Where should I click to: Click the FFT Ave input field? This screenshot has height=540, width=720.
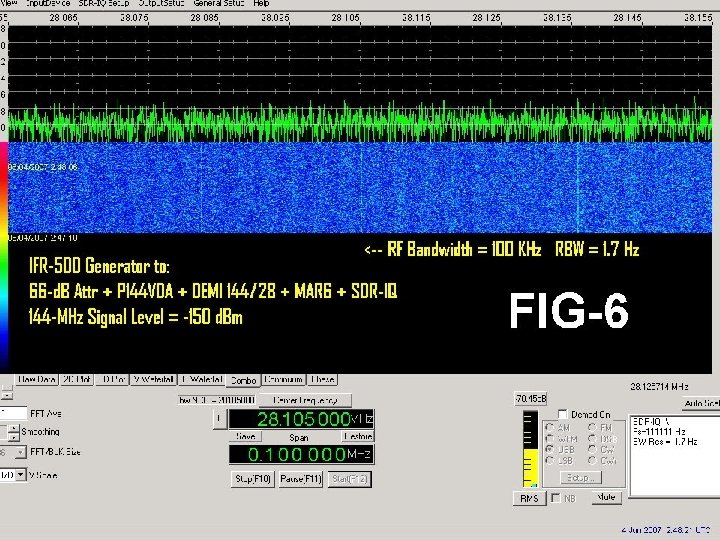[x=13, y=413]
